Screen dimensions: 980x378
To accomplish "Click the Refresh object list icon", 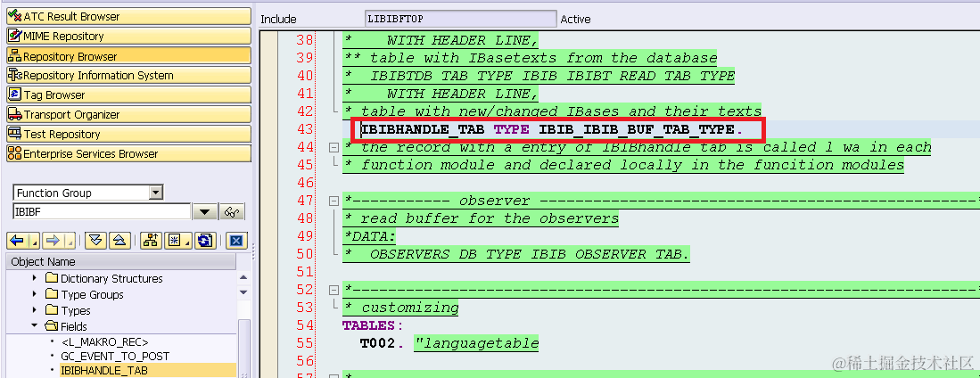I will point(204,241).
